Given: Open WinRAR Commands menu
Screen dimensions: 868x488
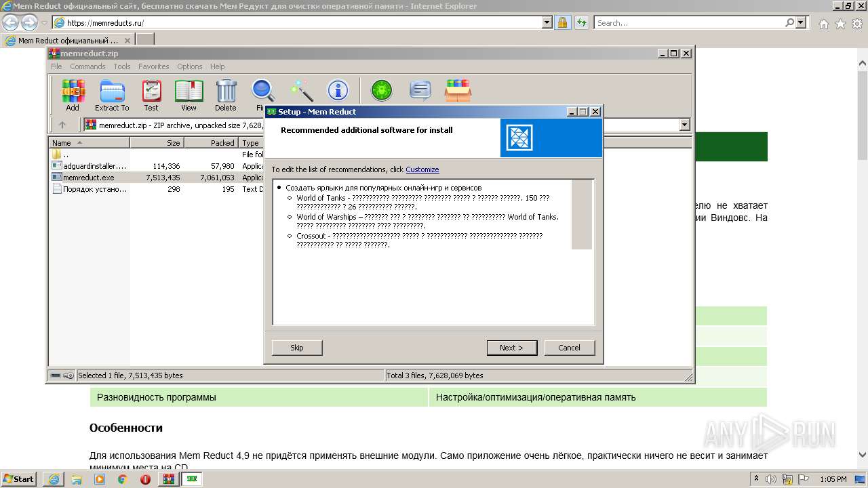Looking at the screenshot, I should click(x=87, y=66).
